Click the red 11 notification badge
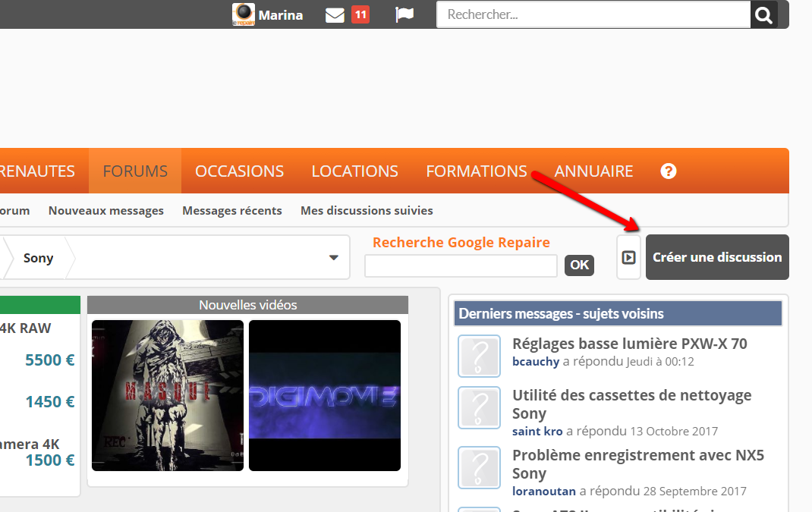The height and width of the screenshot is (512, 812). click(x=360, y=14)
